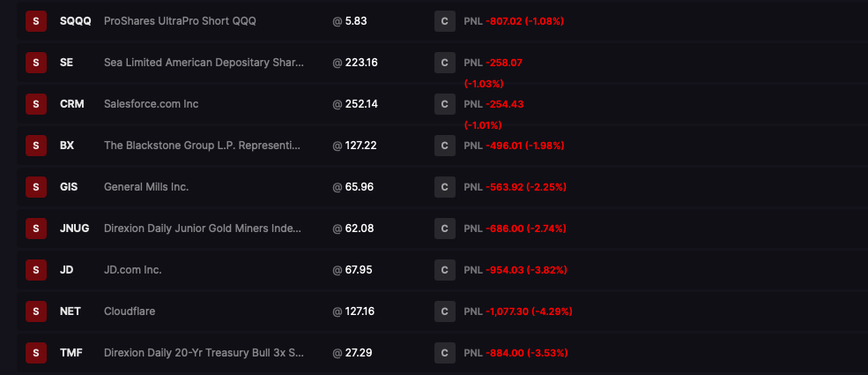The image size is (868, 375).
Task: Click the red S badge for GIS
Action: pyautogui.click(x=36, y=187)
